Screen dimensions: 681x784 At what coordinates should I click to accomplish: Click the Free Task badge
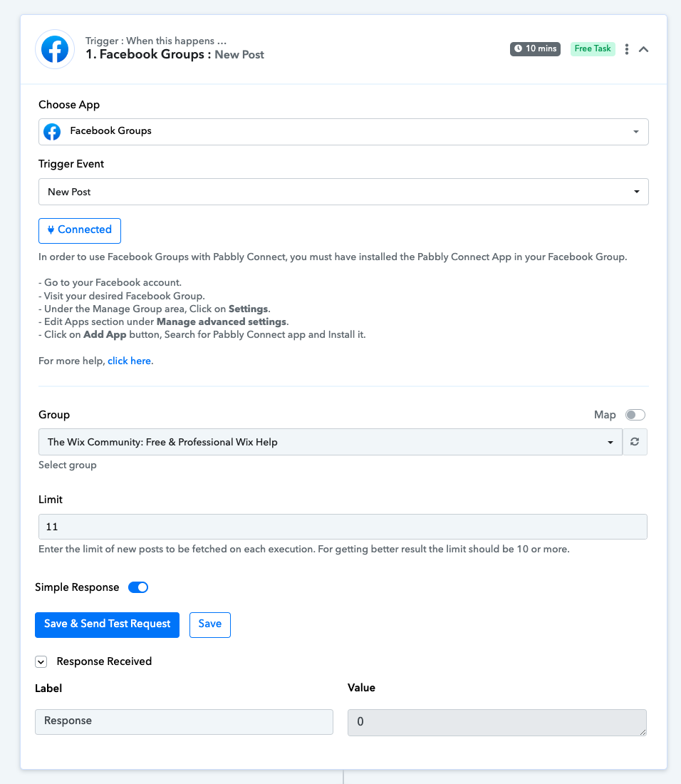[x=593, y=48]
